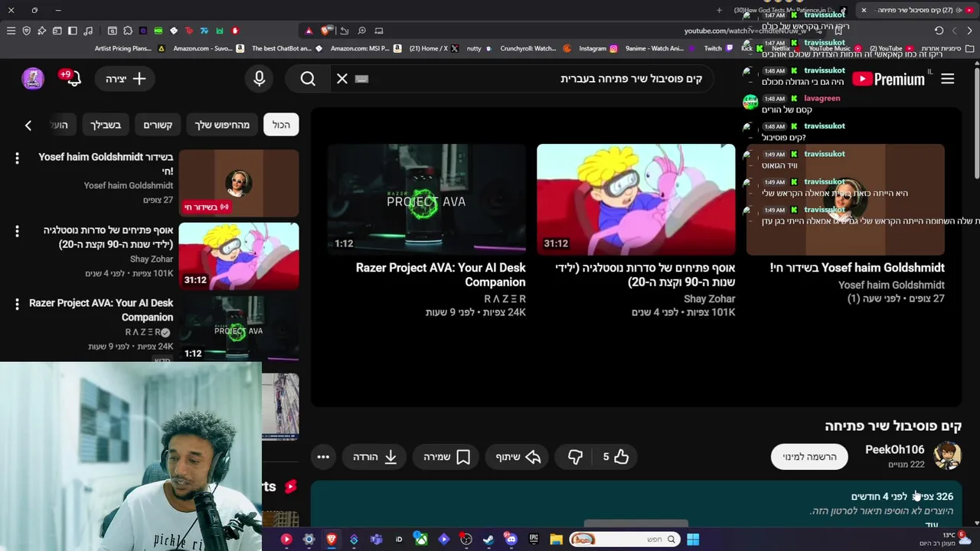Open Discord from the taskbar
The height and width of the screenshot is (551, 980).
pos(511,540)
